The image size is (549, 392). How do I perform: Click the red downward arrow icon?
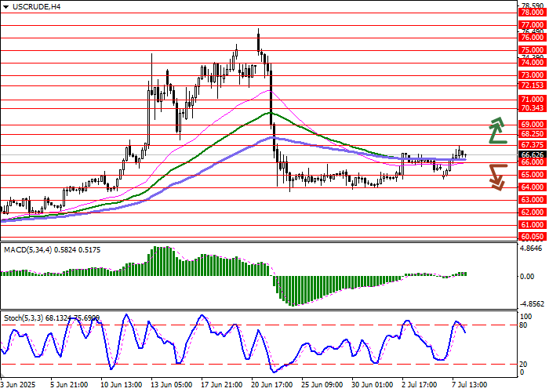[496, 176]
